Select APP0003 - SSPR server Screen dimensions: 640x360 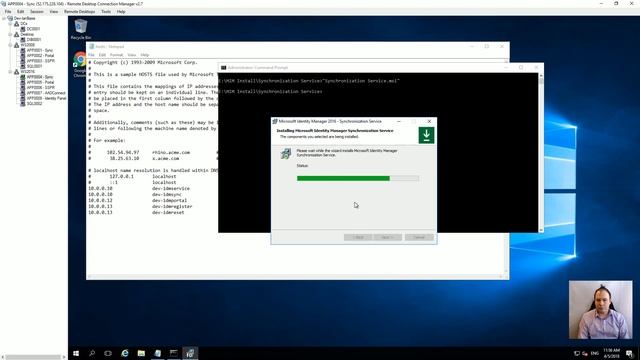40,61
